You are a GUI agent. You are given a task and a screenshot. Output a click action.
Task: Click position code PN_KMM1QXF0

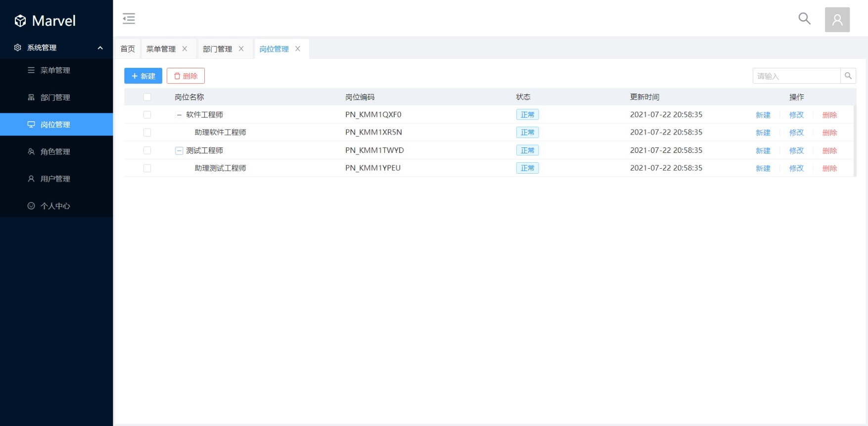tap(373, 115)
